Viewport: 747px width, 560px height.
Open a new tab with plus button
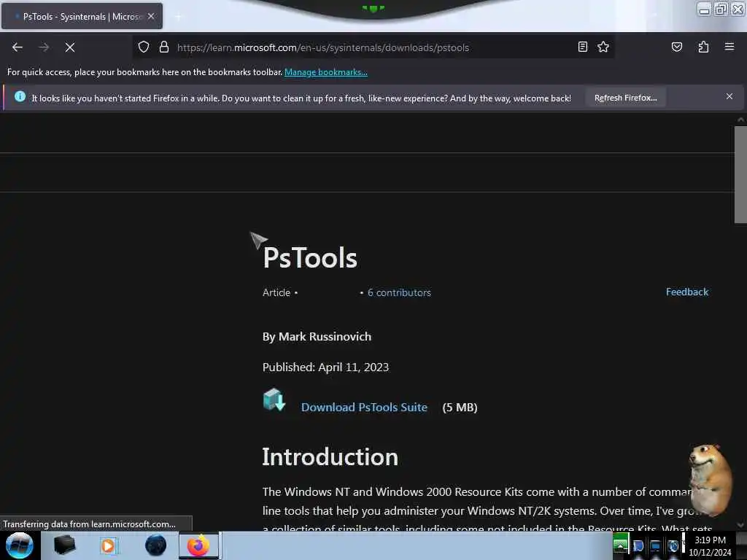pyautogui.click(x=178, y=17)
